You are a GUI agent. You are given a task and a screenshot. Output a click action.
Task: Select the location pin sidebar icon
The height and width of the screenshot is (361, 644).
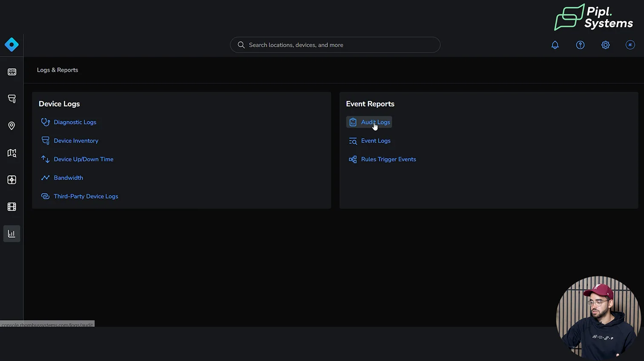(12, 126)
